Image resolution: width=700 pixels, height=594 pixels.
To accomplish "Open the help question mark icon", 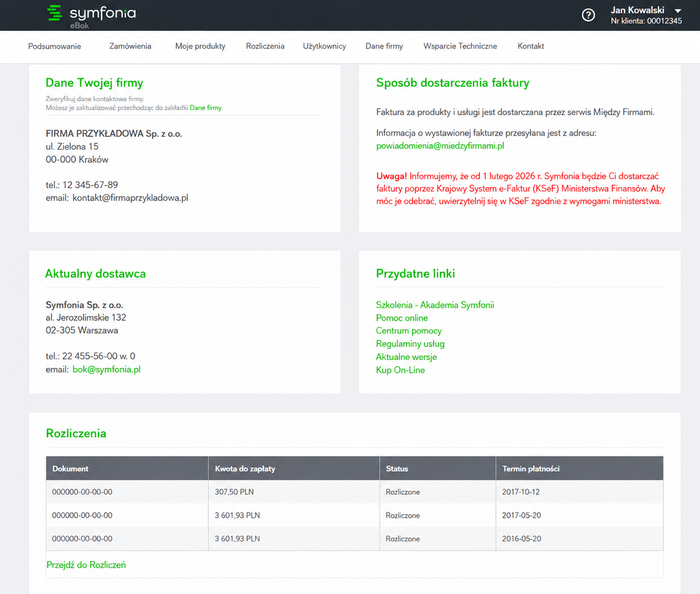I will tap(588, 15).
